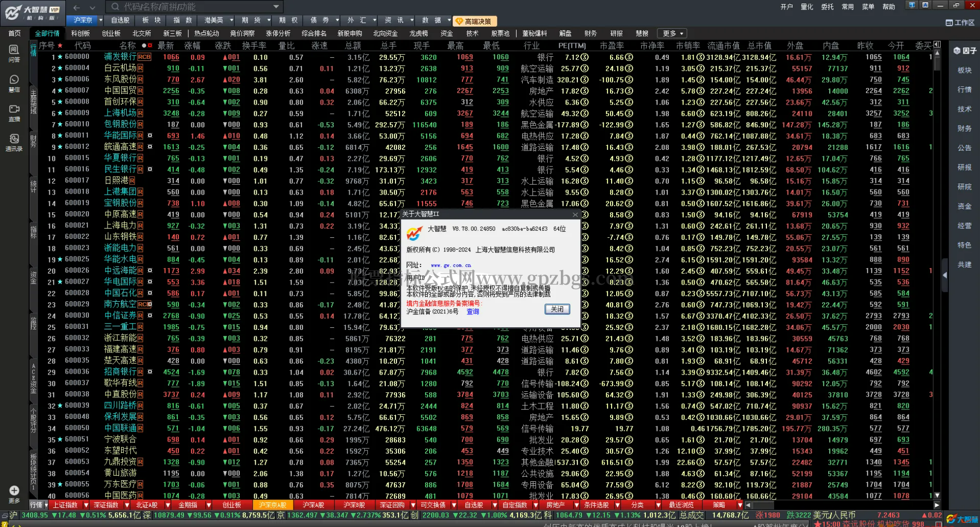Open the 更多 dropdown in the sub-tab bar
The width and height of the screenshot is (980, 527).
[673, 33]
